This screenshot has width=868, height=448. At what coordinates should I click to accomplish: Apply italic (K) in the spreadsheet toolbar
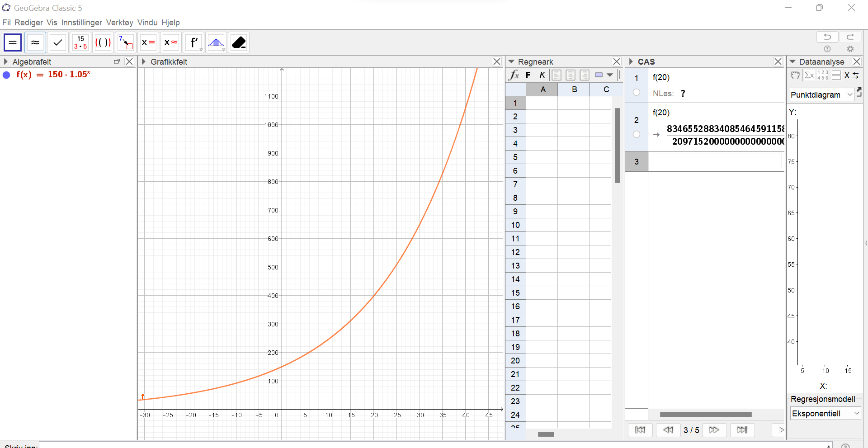coord(542,75)
